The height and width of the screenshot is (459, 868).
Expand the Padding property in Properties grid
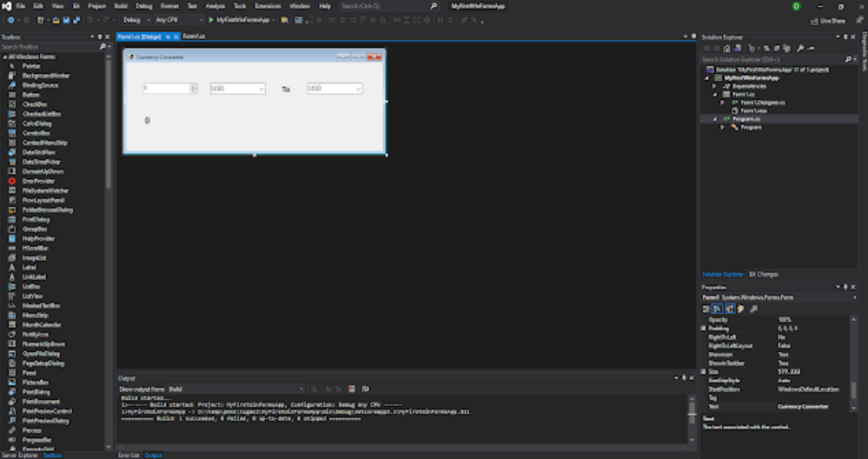704,329
